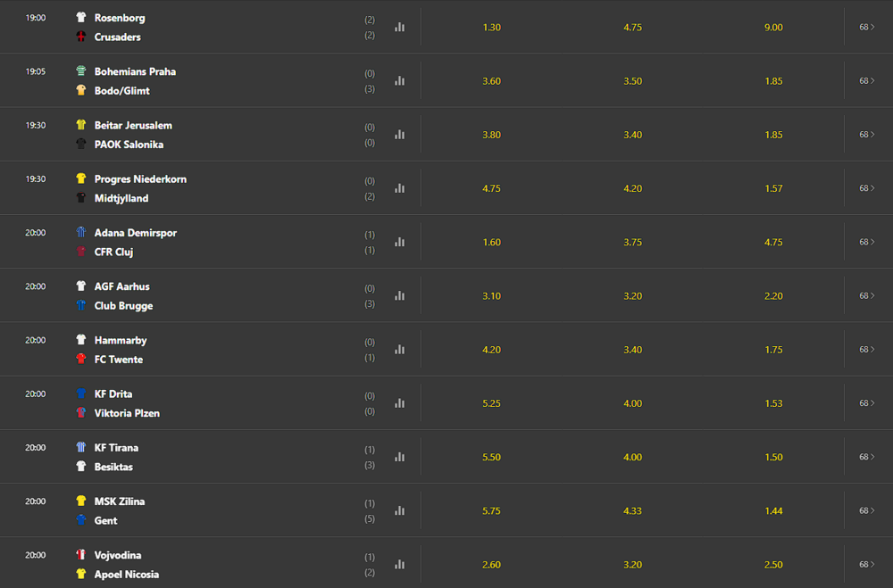Expand 68 more markets for Rosenborg match
The width and height of the screenshot is (893, 588).
click(867, 27)
